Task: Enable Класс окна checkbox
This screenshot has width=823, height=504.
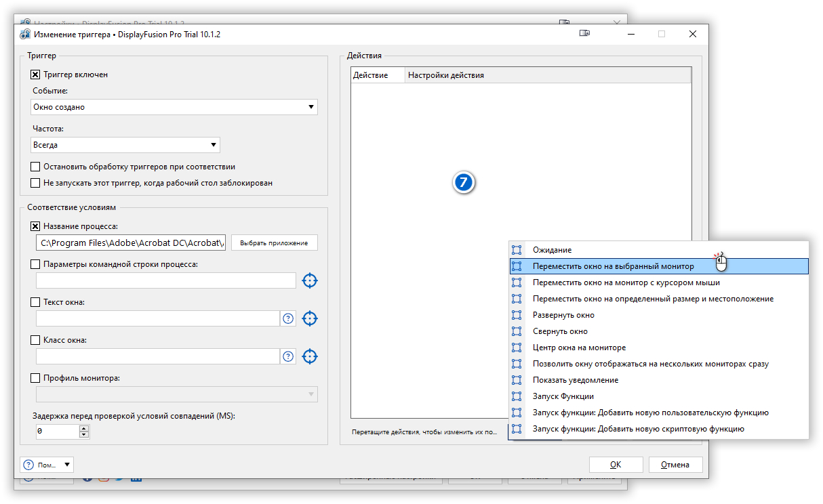Action: (x=35, y=340)
